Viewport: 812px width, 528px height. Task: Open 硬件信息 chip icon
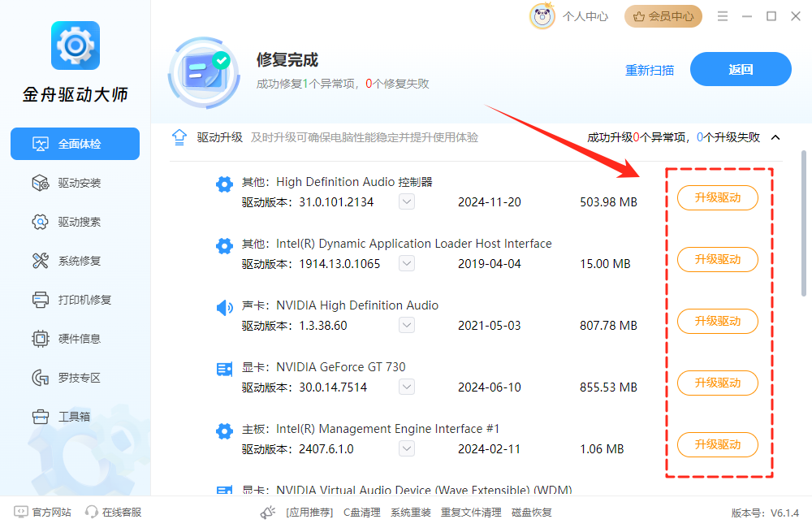[x=41, y=339]
